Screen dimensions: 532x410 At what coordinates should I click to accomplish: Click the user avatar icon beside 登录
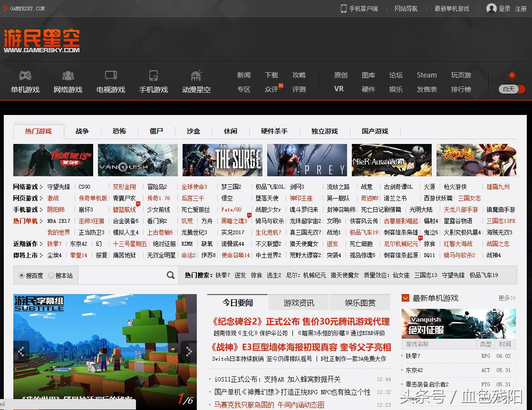[x=490, y=9]
